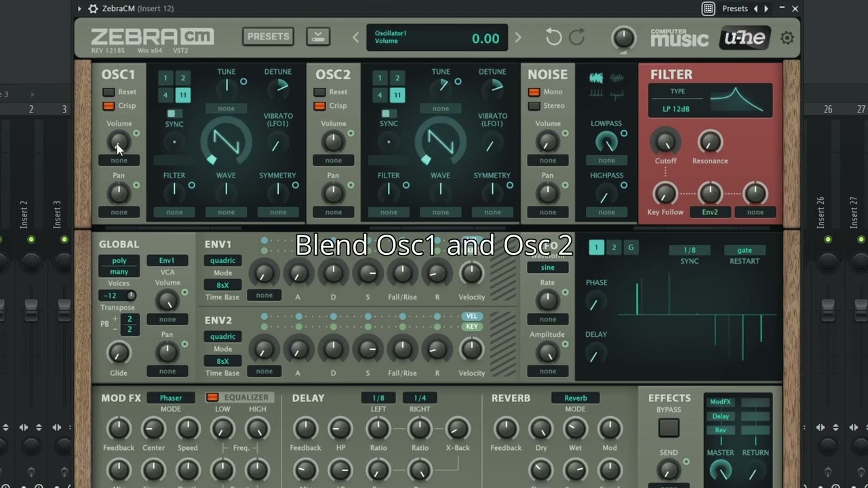Click ENV2 VEL button
868x488 pixels.
[472, 317]
